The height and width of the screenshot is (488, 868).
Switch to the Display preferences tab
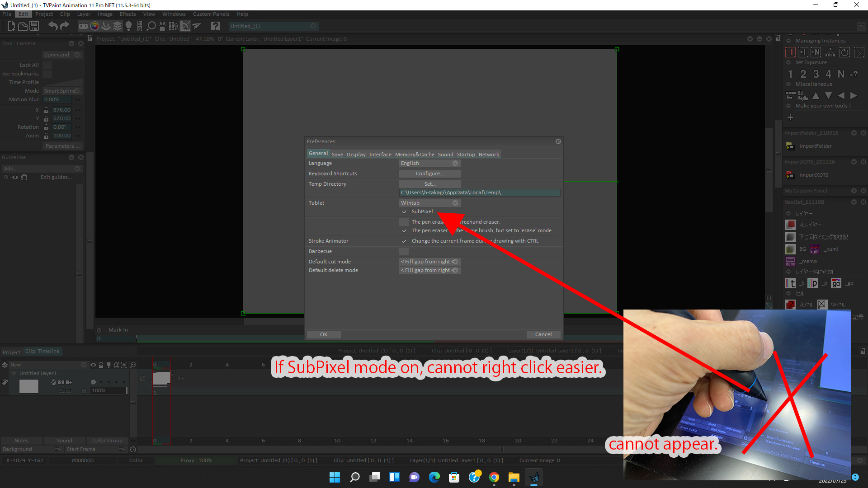click(x=356, y=155)
